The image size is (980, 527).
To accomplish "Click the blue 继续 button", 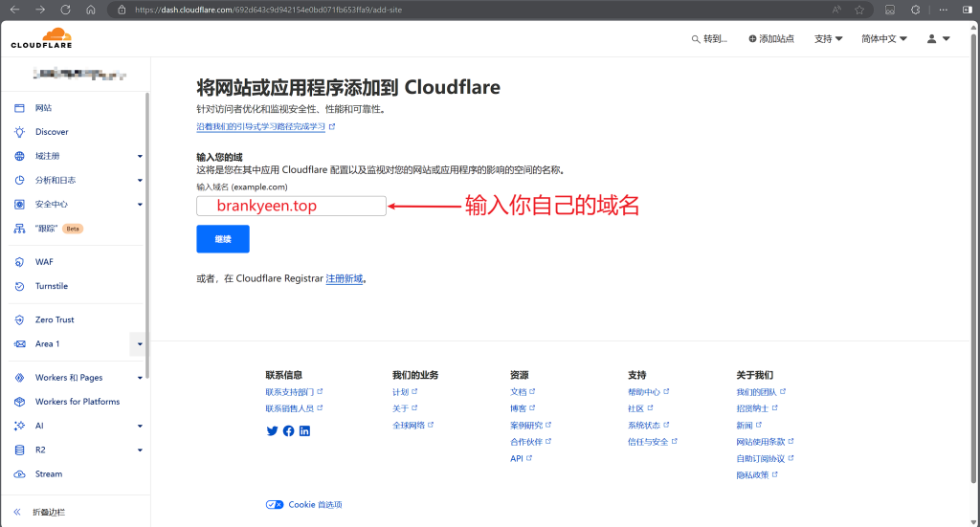I will [x=222, y=239].
